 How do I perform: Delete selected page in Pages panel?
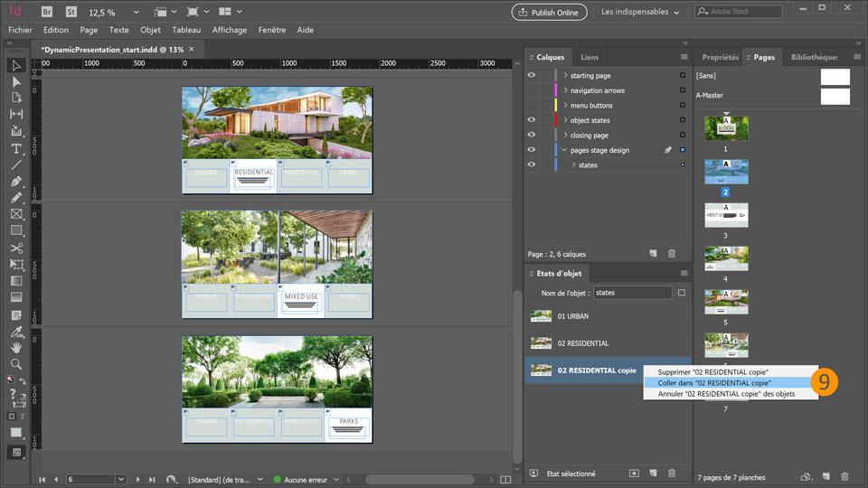[844, 476]
